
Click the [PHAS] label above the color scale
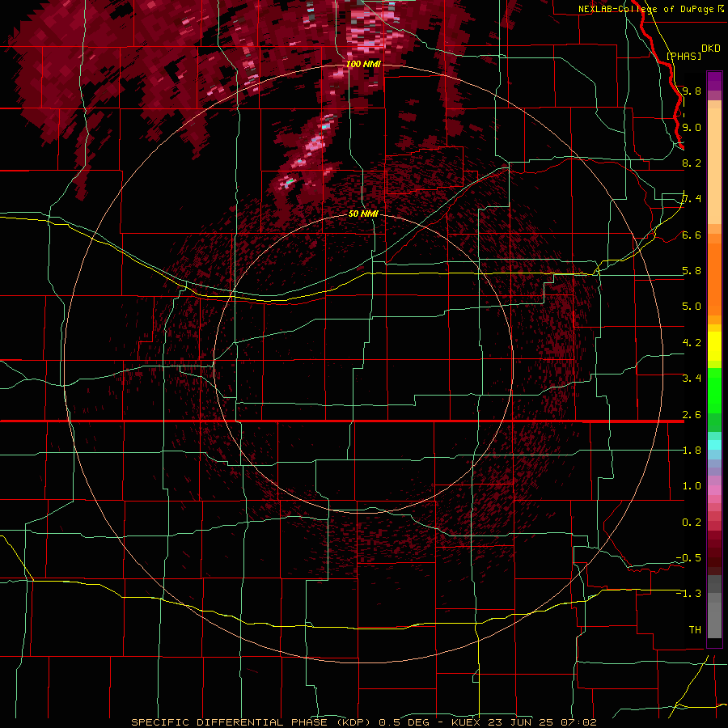[684, 56]
